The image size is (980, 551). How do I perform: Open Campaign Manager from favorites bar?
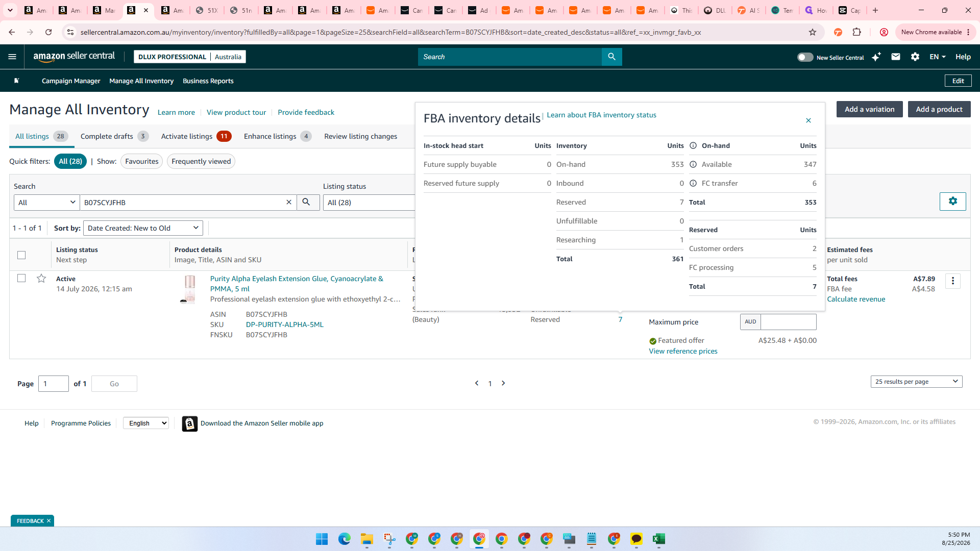pyautogui.click(x=71, y=81)
